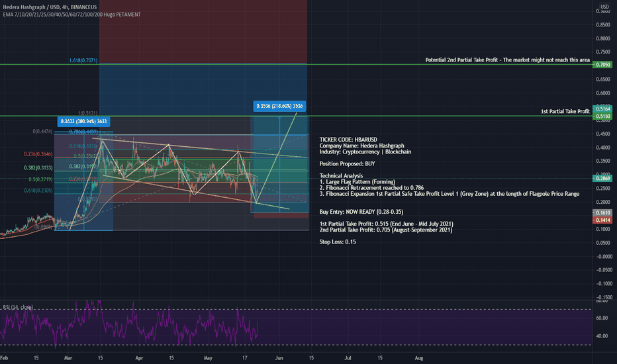
Task: Click the Technical Analysis heading
Action: tap(341, 175)
